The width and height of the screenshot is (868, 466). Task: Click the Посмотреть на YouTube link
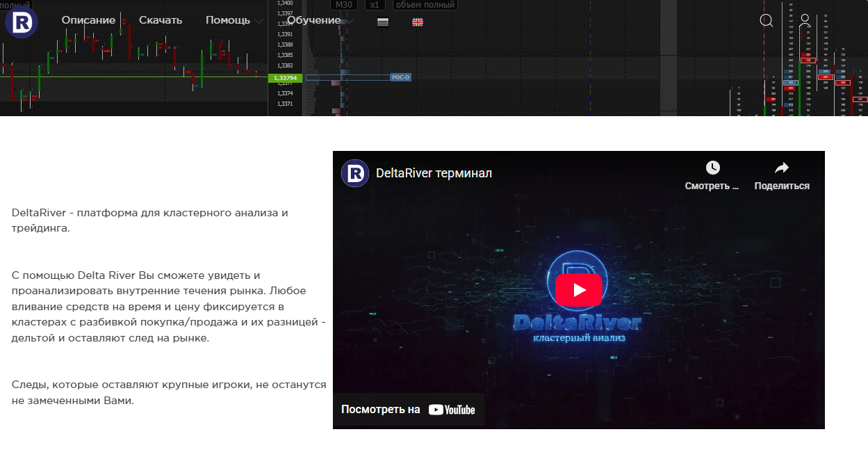coord(408,410)
